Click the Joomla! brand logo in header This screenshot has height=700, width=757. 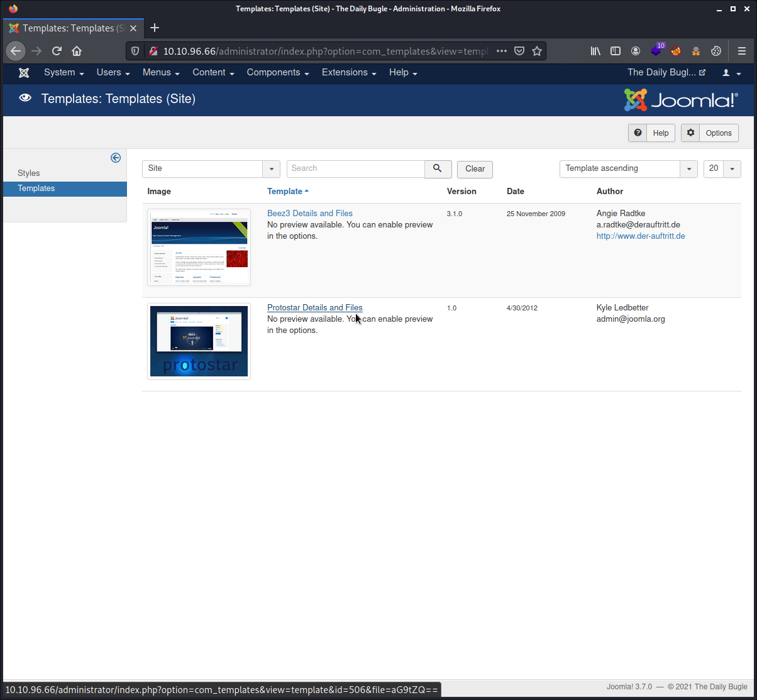pyautogui.click(x=681, y=100)
